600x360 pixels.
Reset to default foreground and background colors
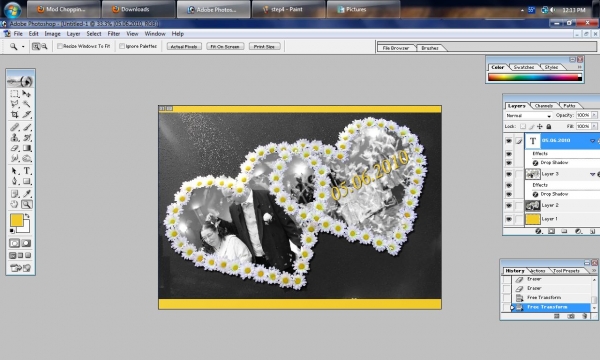12,231
